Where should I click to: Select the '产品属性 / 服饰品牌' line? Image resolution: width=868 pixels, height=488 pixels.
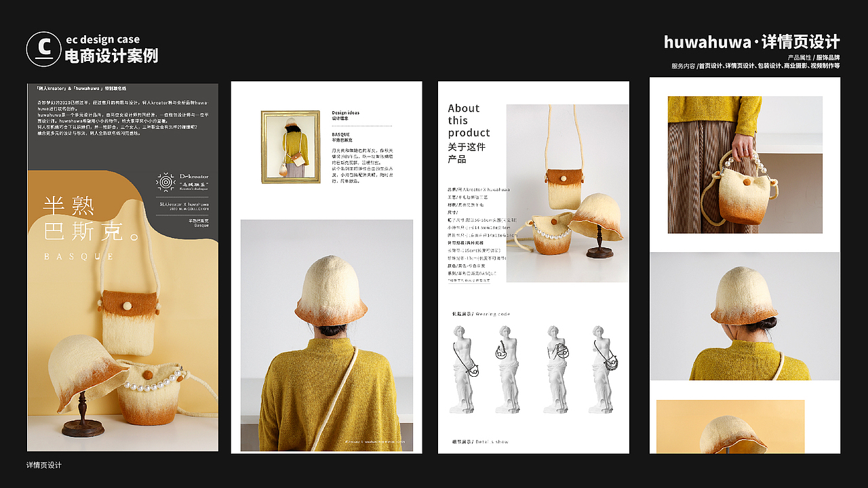tap(814, 58)
